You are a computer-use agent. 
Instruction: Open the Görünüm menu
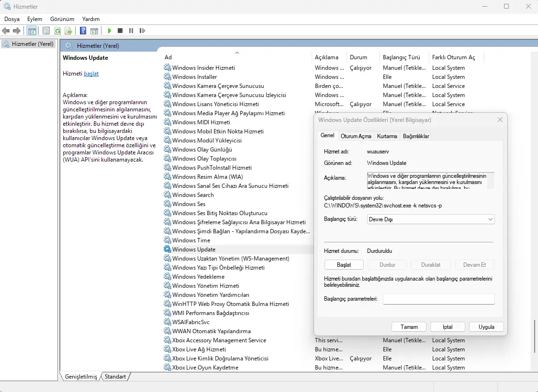pyautogui.click(x=62, y=19)
